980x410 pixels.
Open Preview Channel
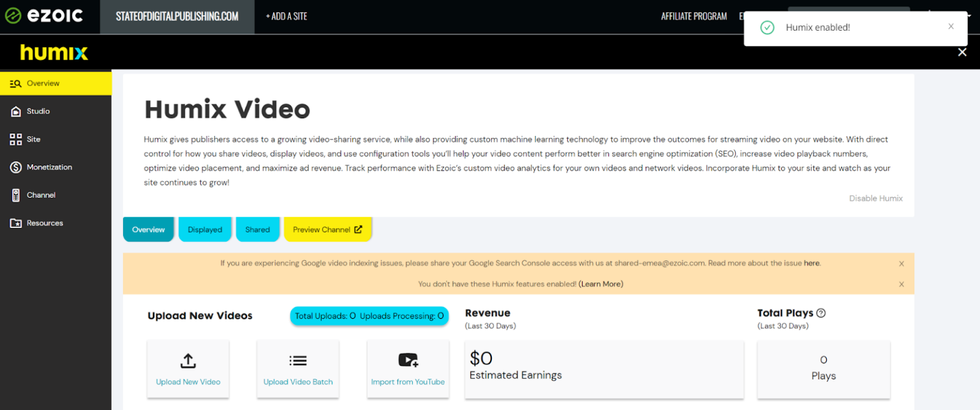click(x=328, y=229)
